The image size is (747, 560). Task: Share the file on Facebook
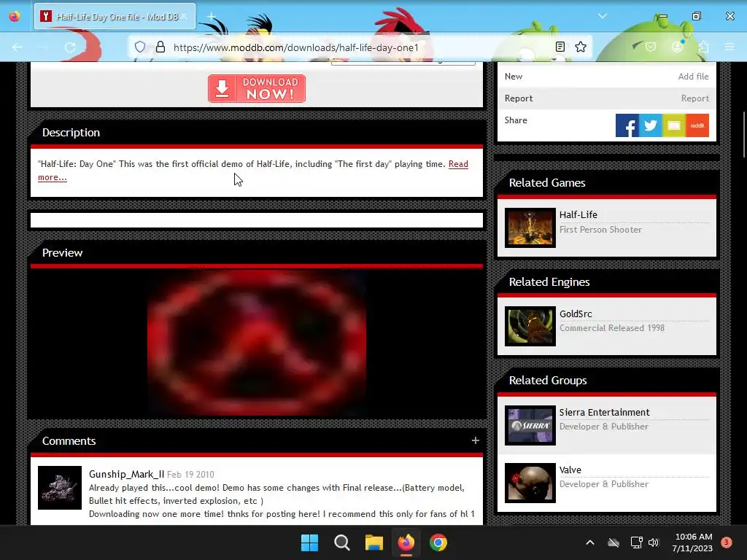pos(627,125)
